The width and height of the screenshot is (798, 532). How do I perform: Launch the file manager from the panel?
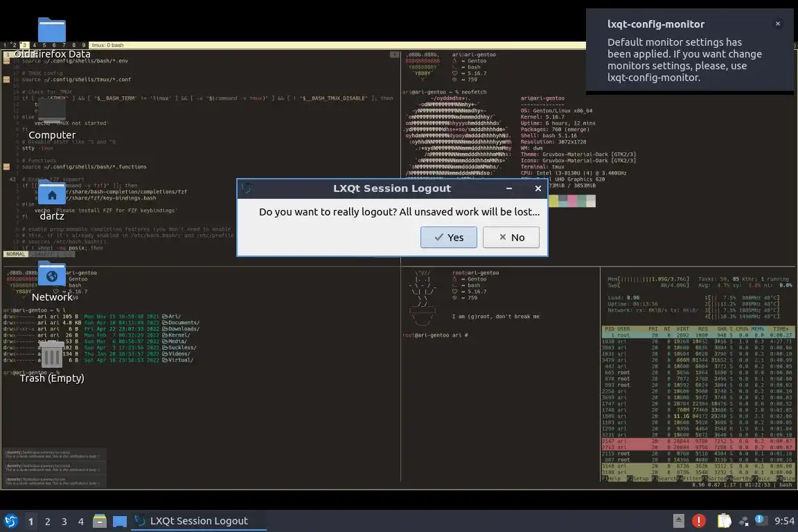pyautogui.click(x=100, y=521)
